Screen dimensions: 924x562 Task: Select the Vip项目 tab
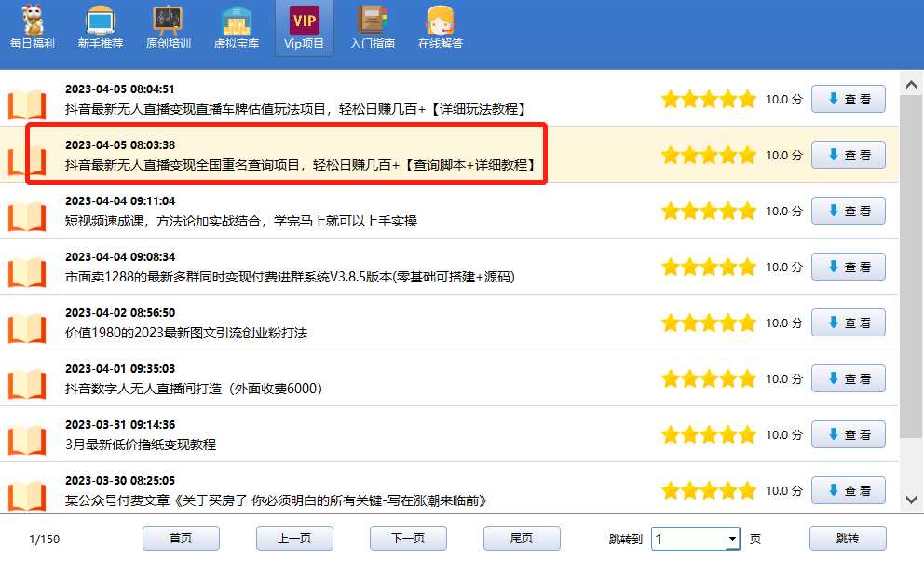[304, 27]
